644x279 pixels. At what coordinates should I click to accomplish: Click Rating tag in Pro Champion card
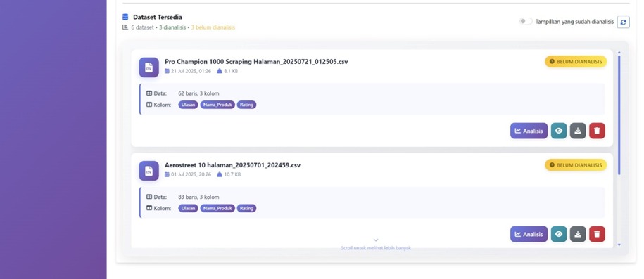246,105
